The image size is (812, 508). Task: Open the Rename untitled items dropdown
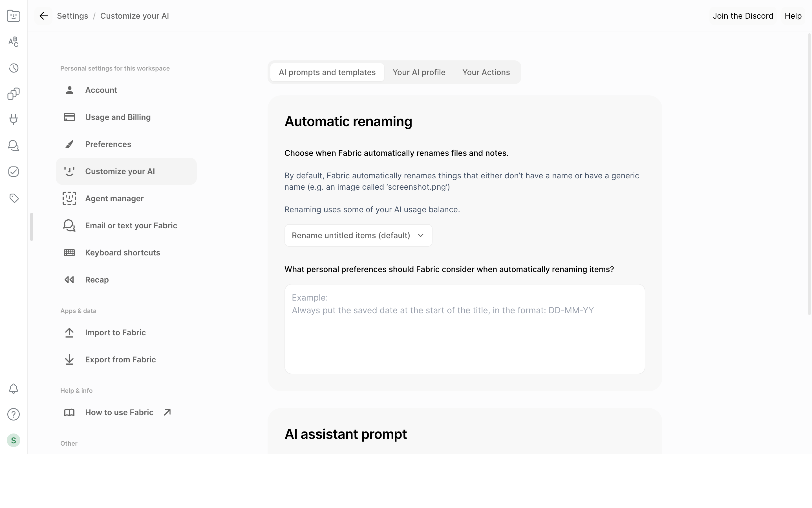[358, 236]
